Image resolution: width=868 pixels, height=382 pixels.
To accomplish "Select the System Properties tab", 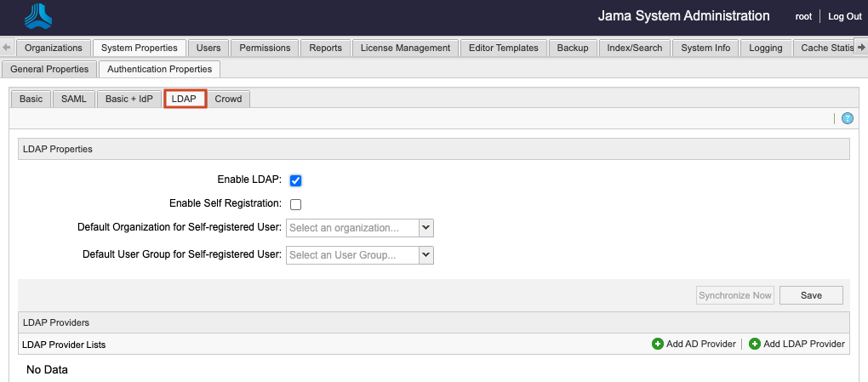I will (140, 48).
